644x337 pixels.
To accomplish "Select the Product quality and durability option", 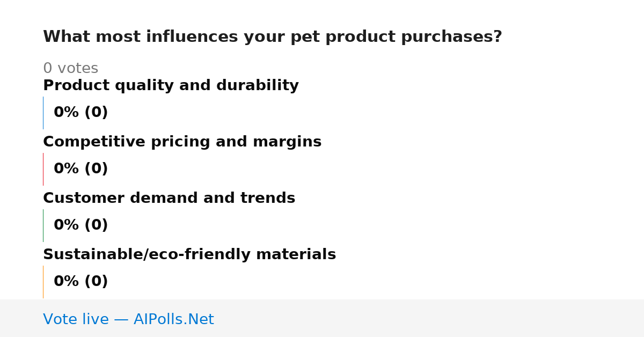I will coord(171,85).
